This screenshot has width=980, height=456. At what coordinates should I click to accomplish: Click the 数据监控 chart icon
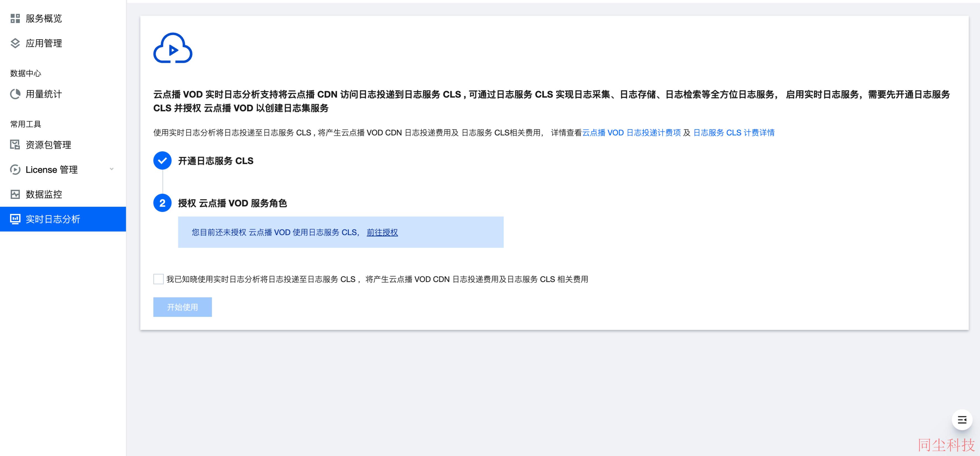[x=15, y=194]
